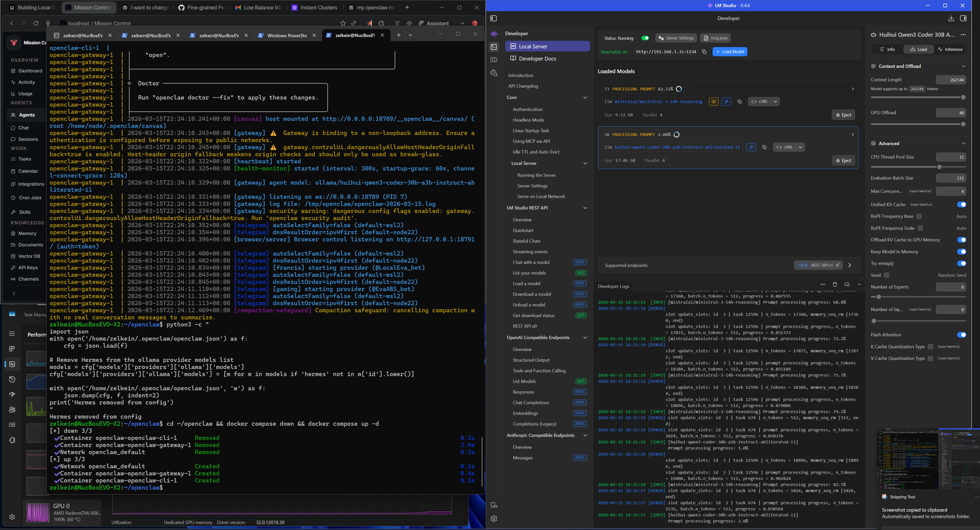The image size is (980, 530).
Task: Eject the mistralai ministral-3-14b-reasoning model
Action: 843,115
